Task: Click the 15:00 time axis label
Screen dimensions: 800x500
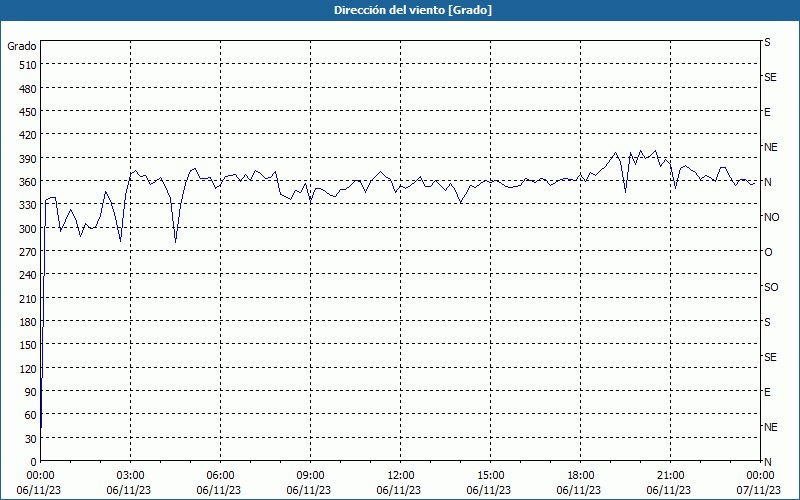Action: click(490, 476)
